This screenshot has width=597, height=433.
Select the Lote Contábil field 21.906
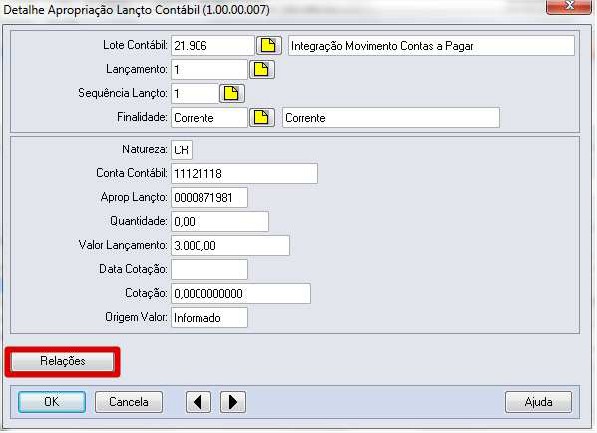tap(212, 46)
